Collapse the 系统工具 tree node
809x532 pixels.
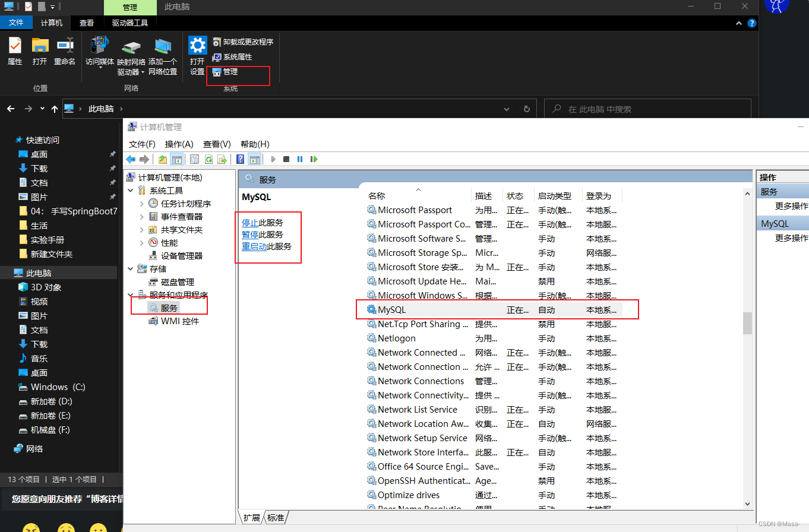[131, 191]
